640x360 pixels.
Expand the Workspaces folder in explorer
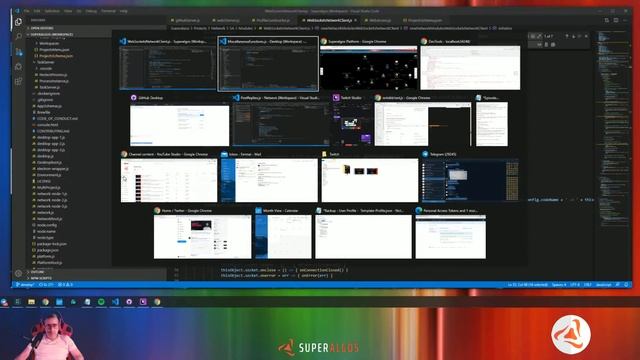tap(49, 43)
